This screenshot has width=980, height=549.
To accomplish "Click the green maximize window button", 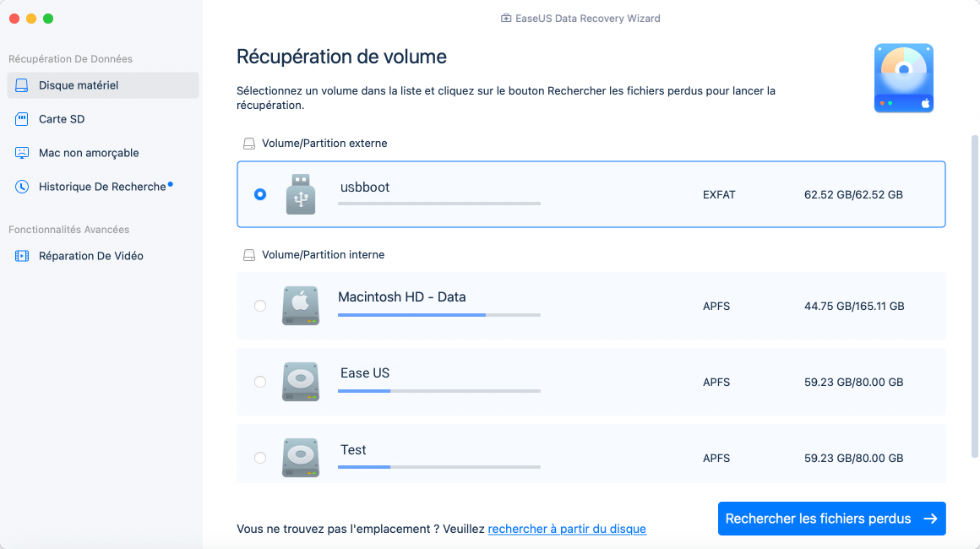I will [x=48, y=19].
